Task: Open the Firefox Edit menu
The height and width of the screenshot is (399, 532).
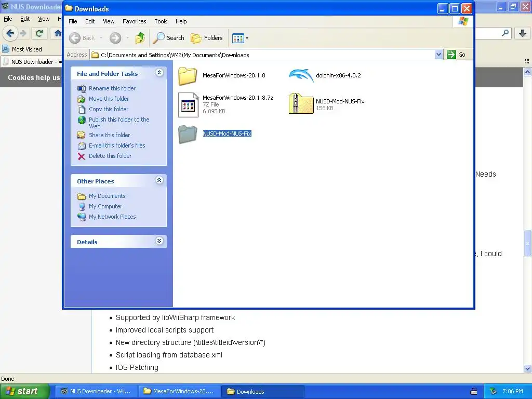Action: pos(25,19)
